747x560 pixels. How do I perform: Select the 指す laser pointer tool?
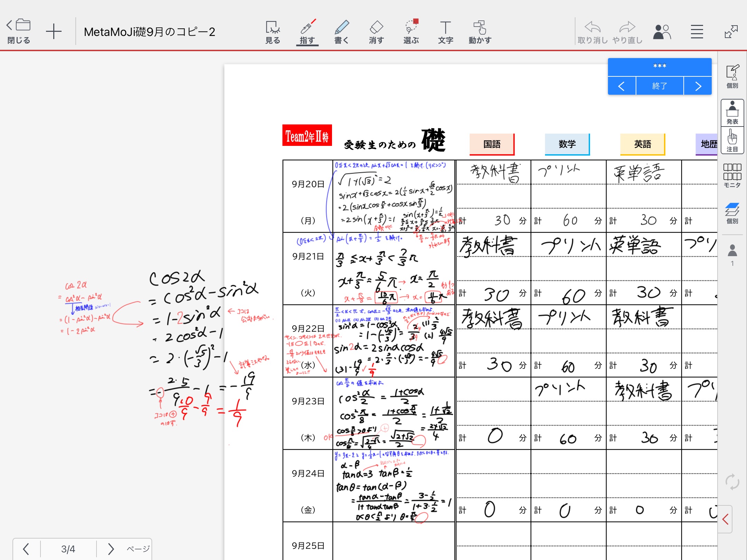[x=307, y=32]
